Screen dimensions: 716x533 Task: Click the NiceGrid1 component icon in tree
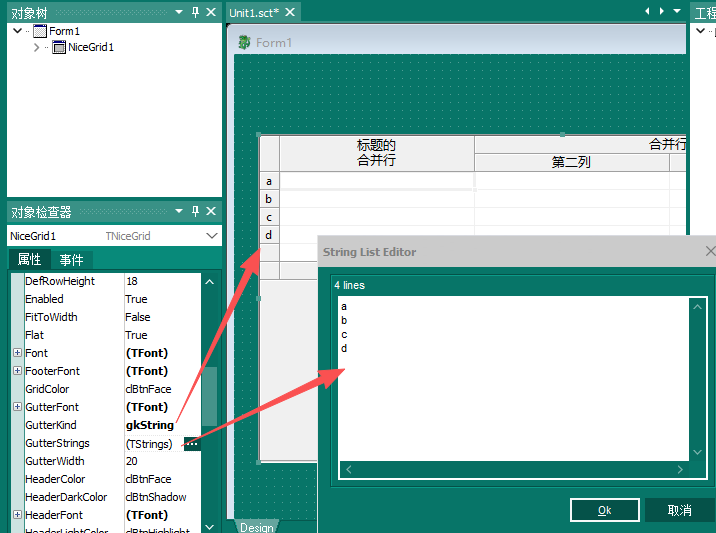[x=59, y=47]
